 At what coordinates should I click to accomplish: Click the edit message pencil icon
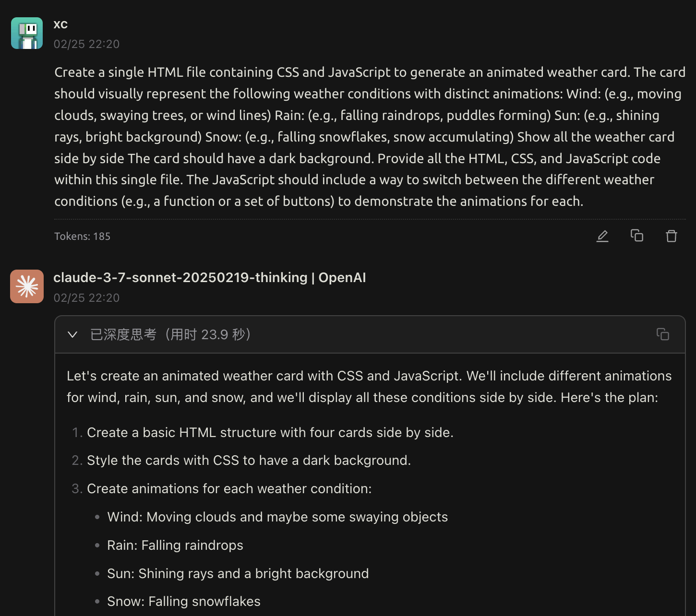click(x=602, y=236)
